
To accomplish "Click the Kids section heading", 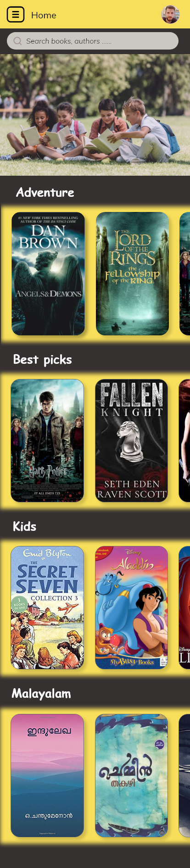I will click(x=24, y=526).
